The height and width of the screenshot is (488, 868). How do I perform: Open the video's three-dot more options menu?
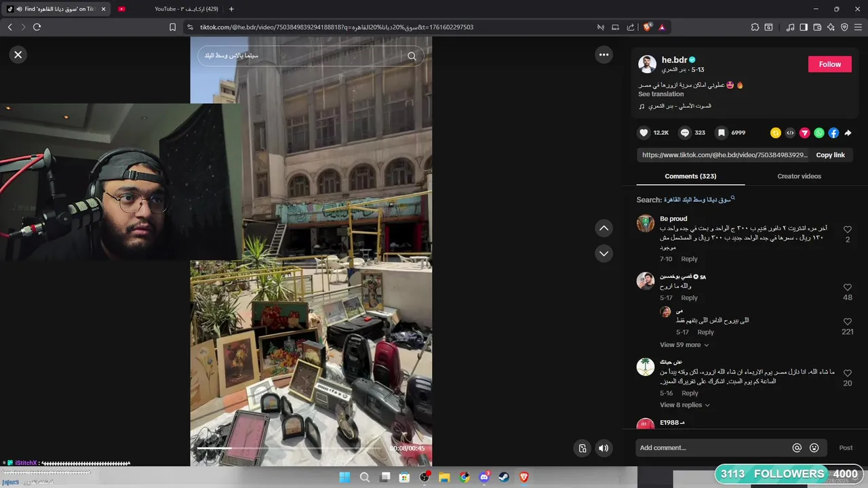(x=604, y=55)
